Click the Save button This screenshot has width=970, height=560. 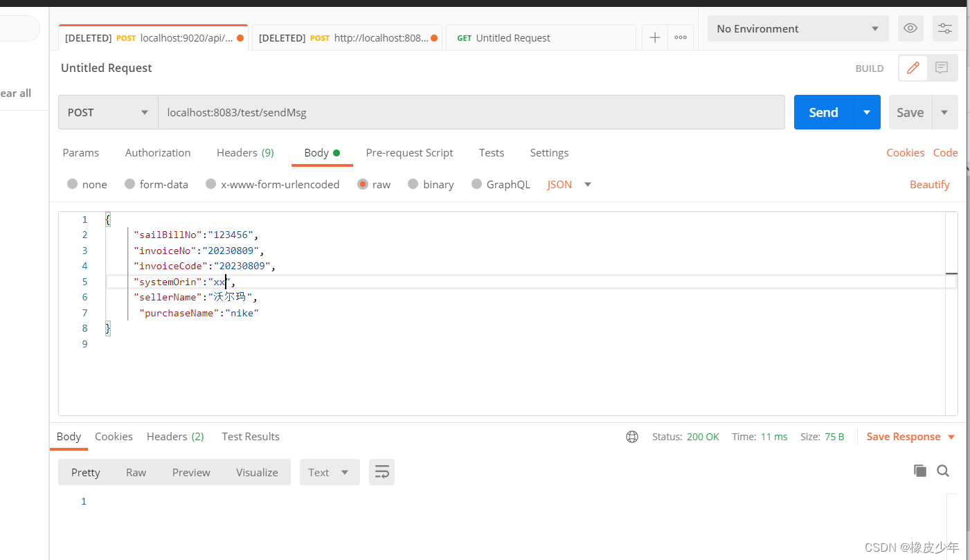910,112
